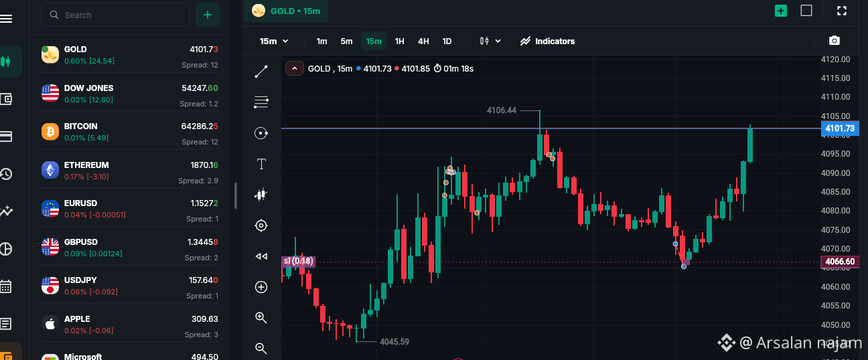Select APPLE in the watchlist
Viewport: 868px width, 360px height.
point(131,324)
